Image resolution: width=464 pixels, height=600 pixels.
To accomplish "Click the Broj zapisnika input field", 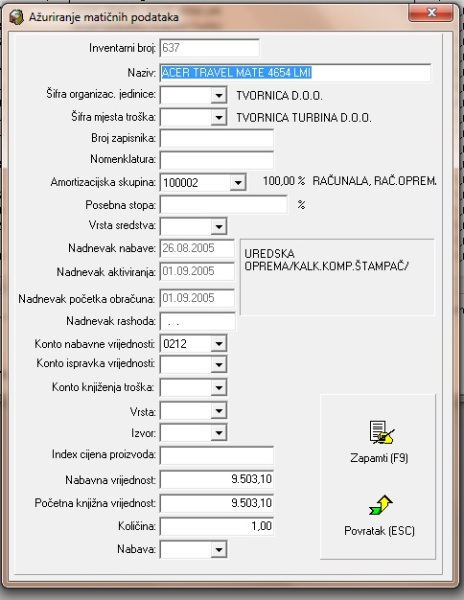I will coord(217,139).
